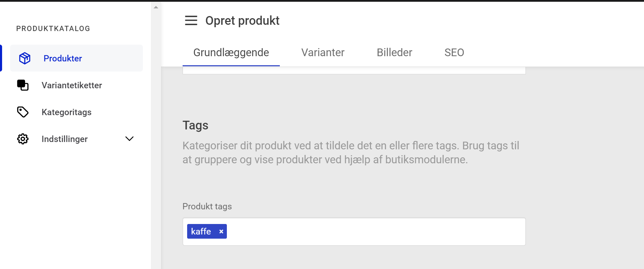This screenshot has width=644, height=269.
Task: Click the sidebar scroll-up arrow
Action: point(156,7)
